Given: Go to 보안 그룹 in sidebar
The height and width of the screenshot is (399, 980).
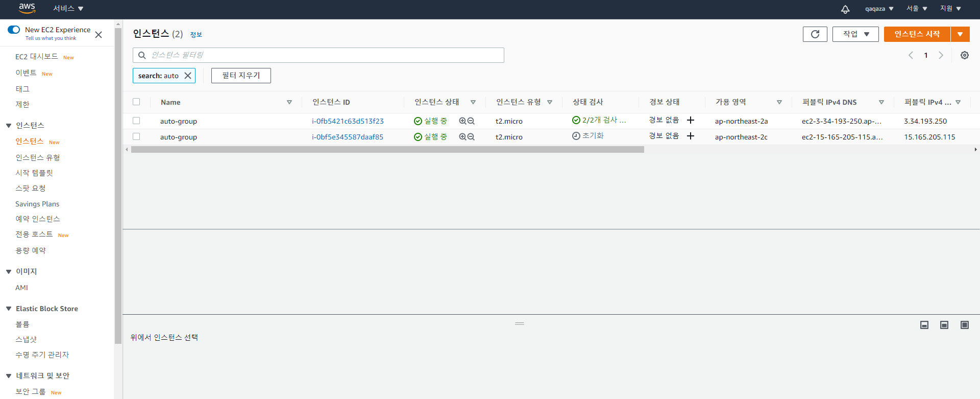Looking at the screenshot, I should coord(31,391).
